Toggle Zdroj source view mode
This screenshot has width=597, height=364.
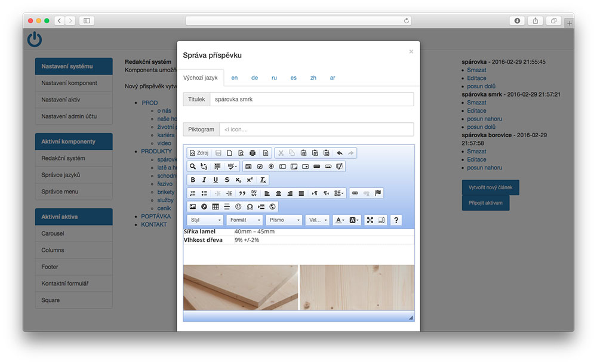click(x=199, y=153)
